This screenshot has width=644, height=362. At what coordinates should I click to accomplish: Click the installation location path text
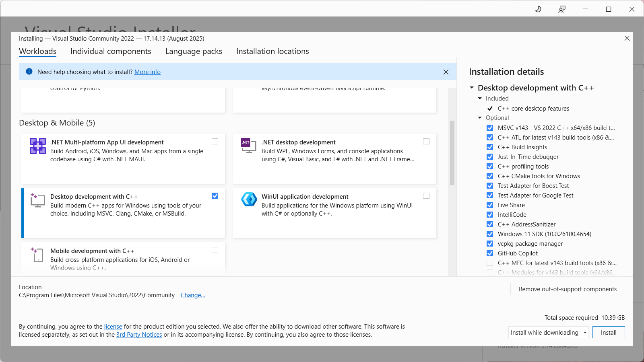97,295
